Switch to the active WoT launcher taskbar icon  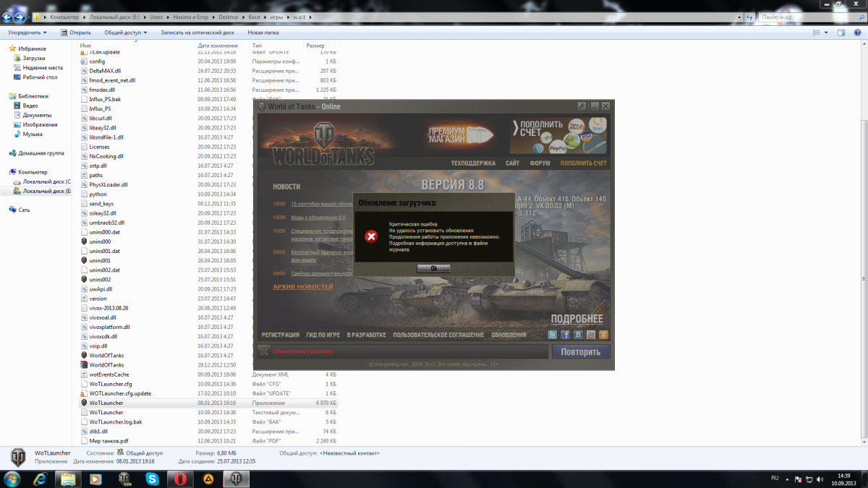[236, 479]
